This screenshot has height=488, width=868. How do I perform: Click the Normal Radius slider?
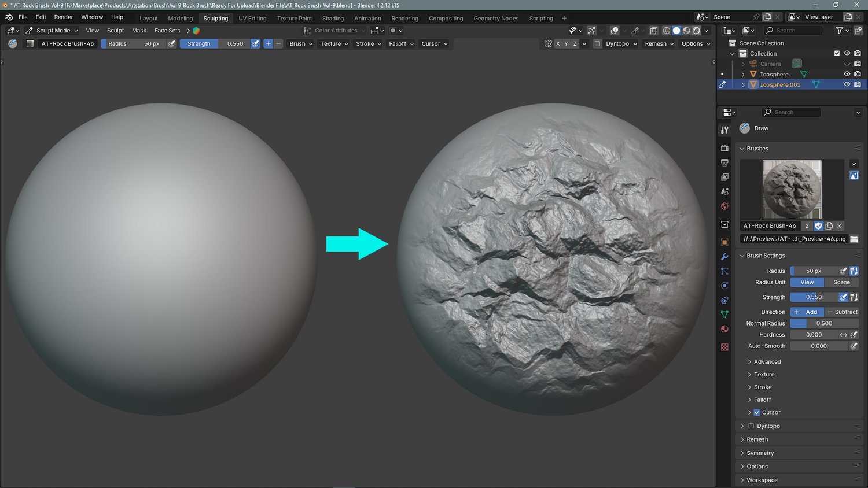coord(824,323)
